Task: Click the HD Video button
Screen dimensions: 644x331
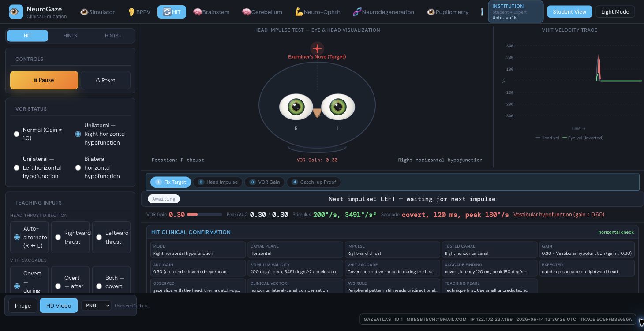Action: (59, 305)
